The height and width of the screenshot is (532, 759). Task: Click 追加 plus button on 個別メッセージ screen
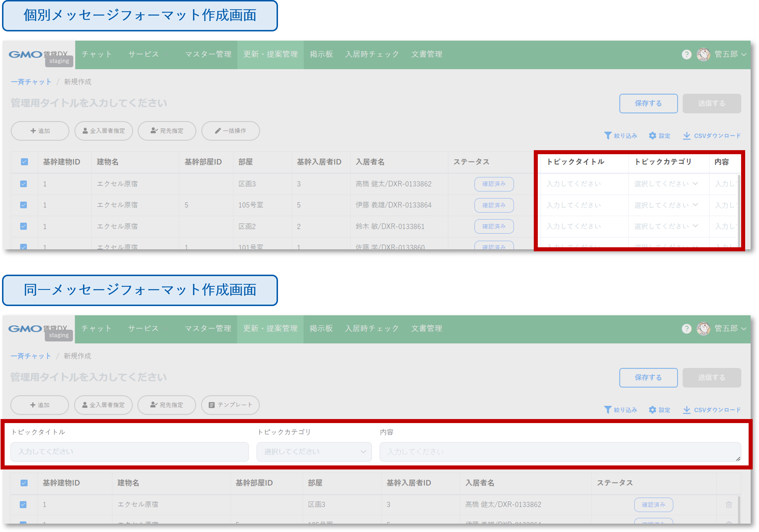tap(40, 131)
